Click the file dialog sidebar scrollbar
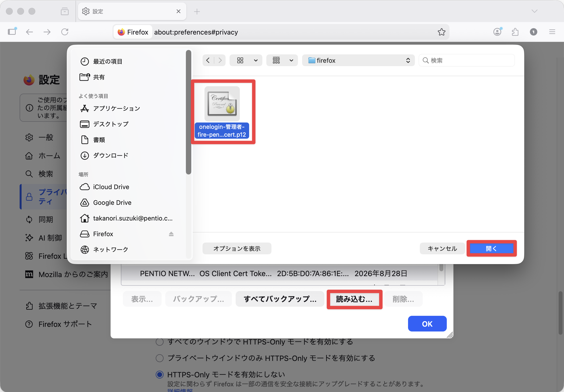Screen dimensions: 564x392 [x=188, y=112]
